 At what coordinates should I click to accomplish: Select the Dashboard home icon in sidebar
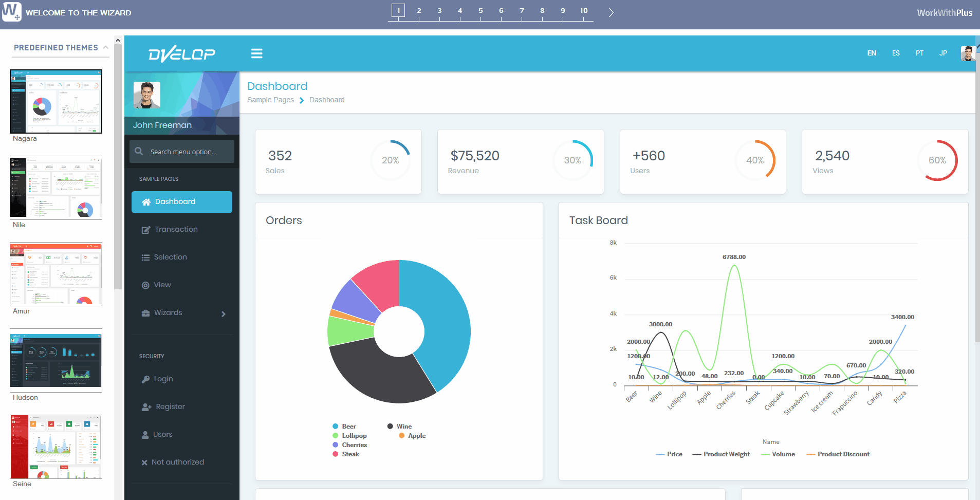pos(145,201)
